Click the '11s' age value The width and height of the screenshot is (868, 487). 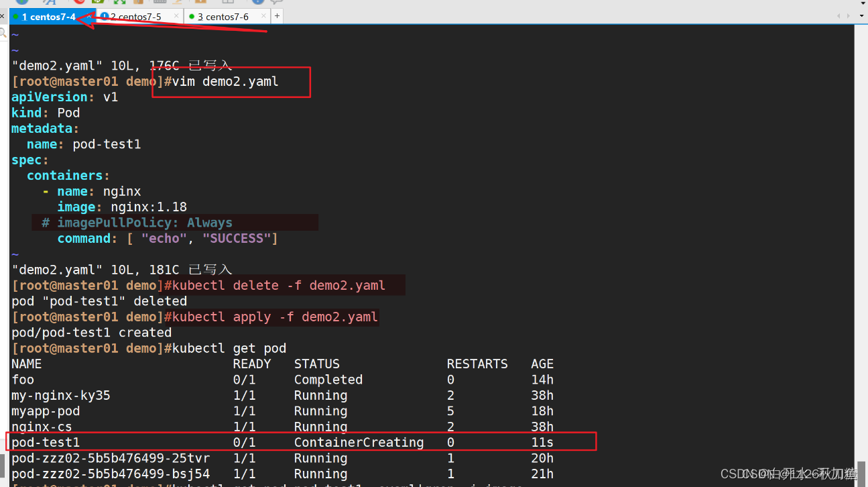pos(543,442)
